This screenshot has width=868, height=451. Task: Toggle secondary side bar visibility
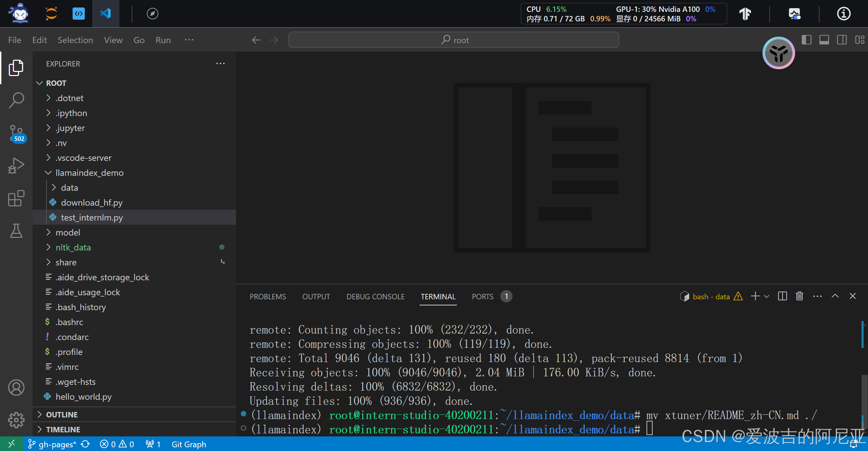point(842,40)
